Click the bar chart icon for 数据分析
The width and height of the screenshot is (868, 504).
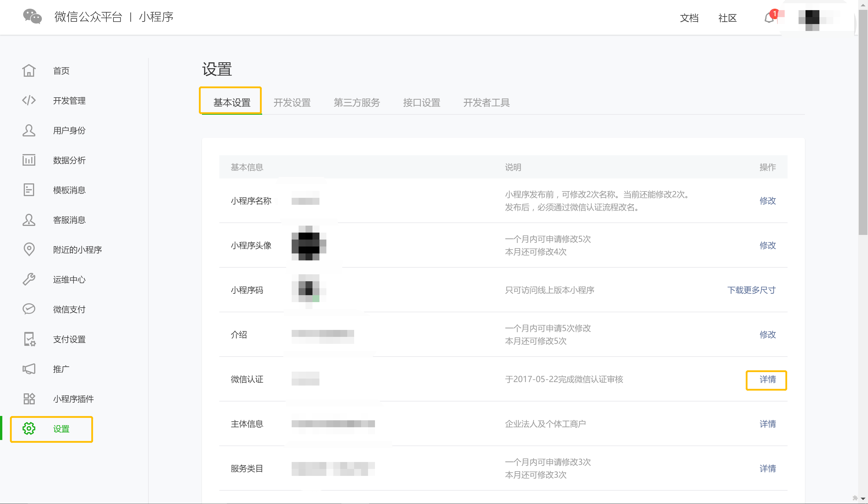coord(29,160)
